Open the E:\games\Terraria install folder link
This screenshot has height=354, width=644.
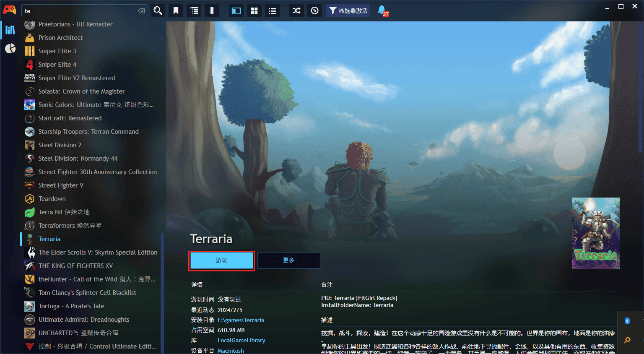point(241,320)
